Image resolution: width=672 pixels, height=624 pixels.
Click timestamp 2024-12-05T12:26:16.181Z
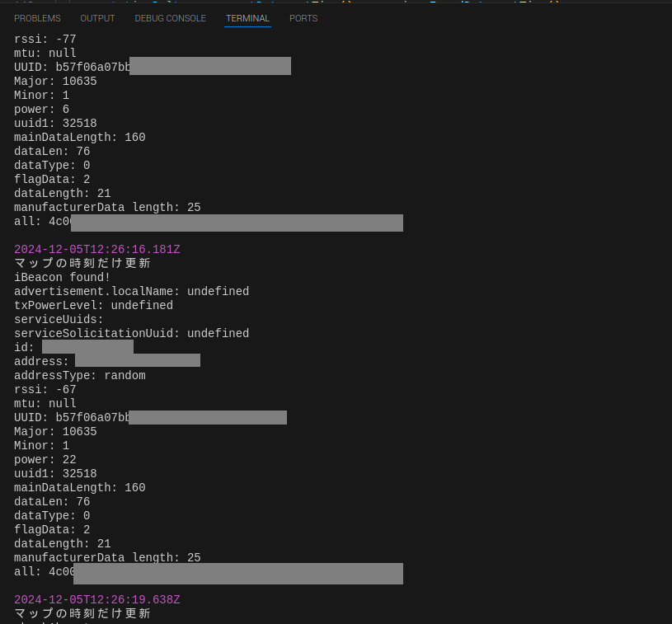pyautogui.click(x=97, y=250)
